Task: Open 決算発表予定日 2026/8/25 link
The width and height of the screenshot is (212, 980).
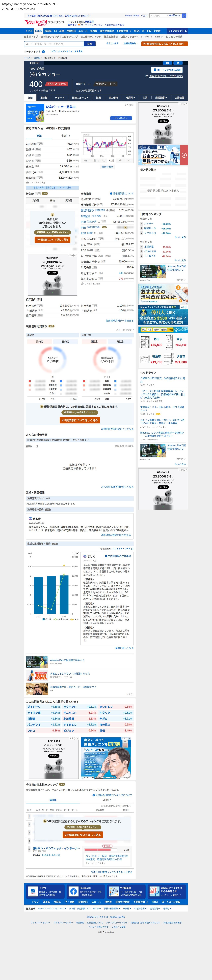Action: [164, 76]
